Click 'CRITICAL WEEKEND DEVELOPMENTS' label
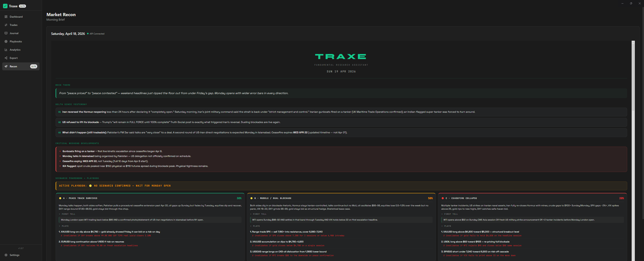Image resolution: width=644 pixels, height=261 pixels. pyautogui.click(x=77, y=143)
